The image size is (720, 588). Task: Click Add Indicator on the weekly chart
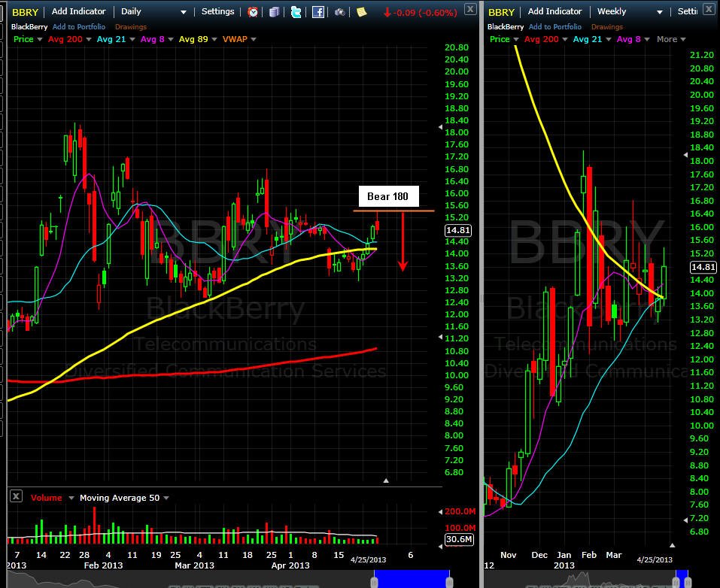(554, 11)
